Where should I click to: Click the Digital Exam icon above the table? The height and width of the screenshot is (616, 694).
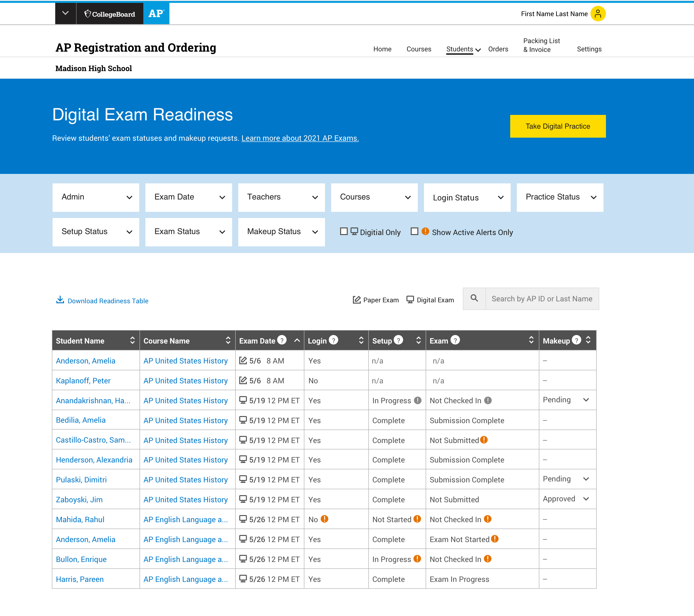click(410, 299)
